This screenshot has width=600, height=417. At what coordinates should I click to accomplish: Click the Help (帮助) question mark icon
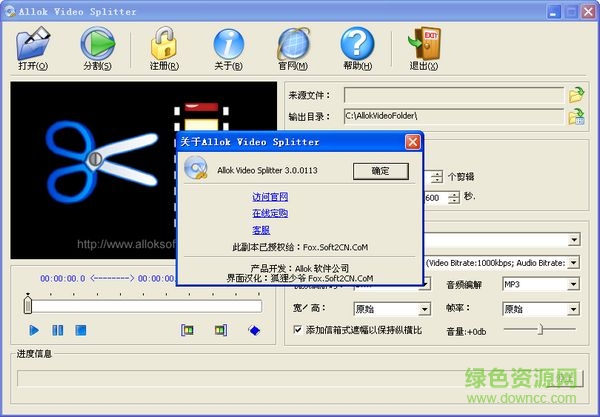[x=356, y=45]
